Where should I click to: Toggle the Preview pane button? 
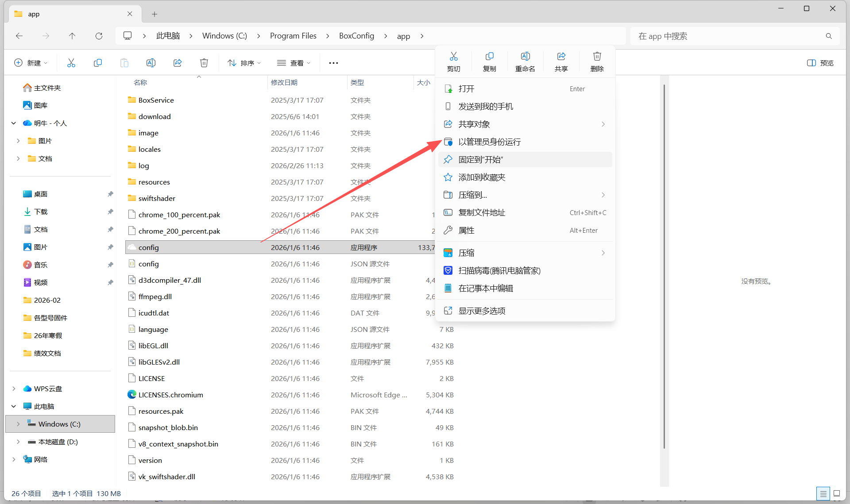(x=820, y=63)
